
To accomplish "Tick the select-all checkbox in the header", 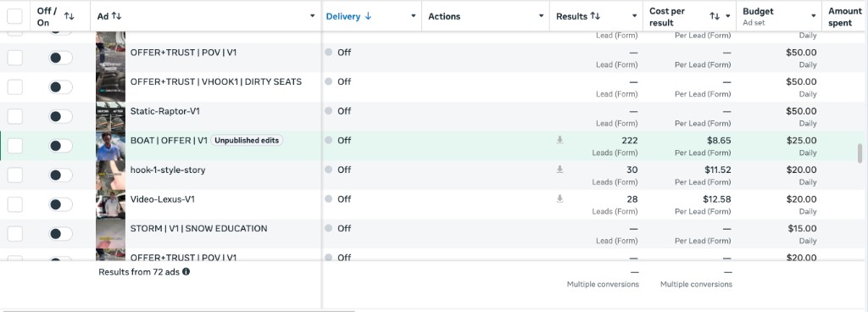I will pos(15,16).
